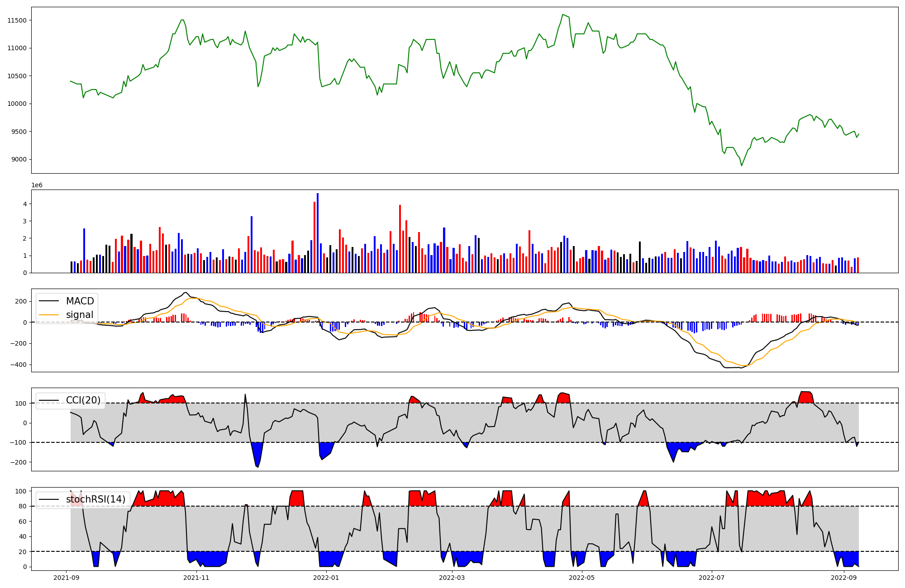
Task: Click the -200 tick on CCI axis
Action: click(x=18, y=462)
